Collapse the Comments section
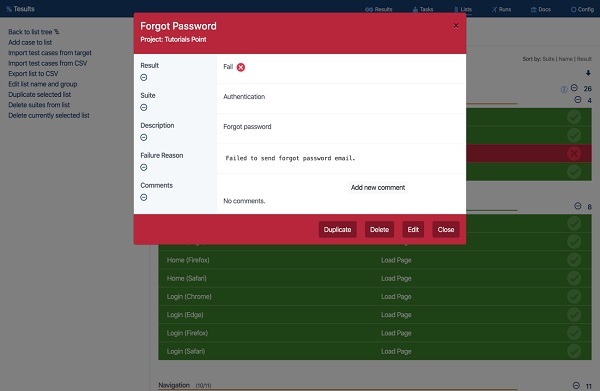The image size is (600, 391). click(x=144, y=197)
